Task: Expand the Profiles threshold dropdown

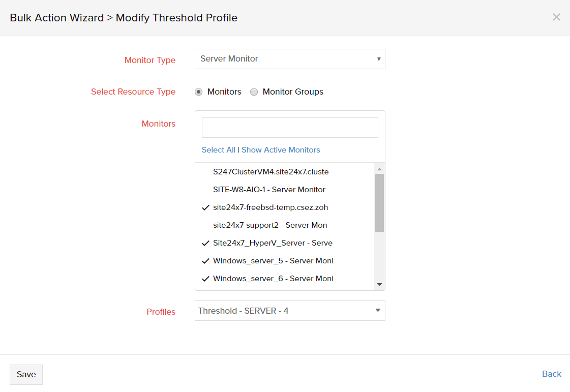Action: pyautogui.click(x=290, y=311)
